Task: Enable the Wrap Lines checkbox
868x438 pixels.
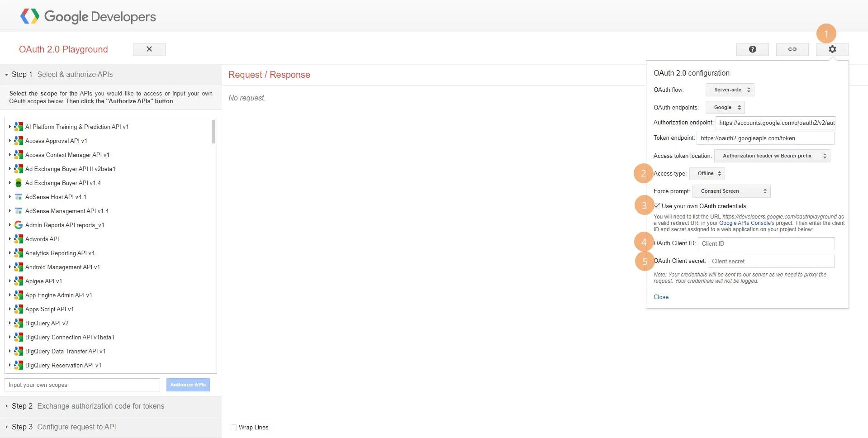Action: pyautogui.click(x=233, y=427)
